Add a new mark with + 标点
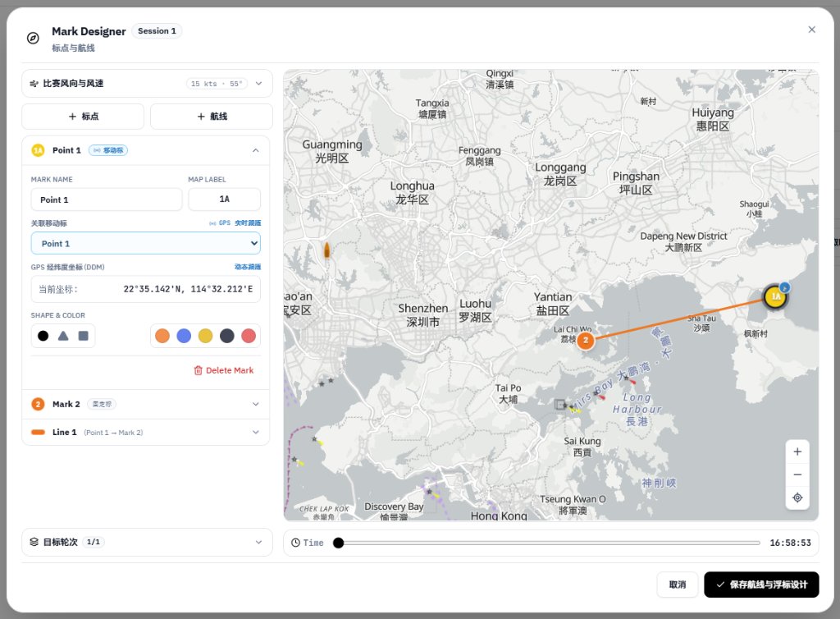 click(x=83, y=117)
